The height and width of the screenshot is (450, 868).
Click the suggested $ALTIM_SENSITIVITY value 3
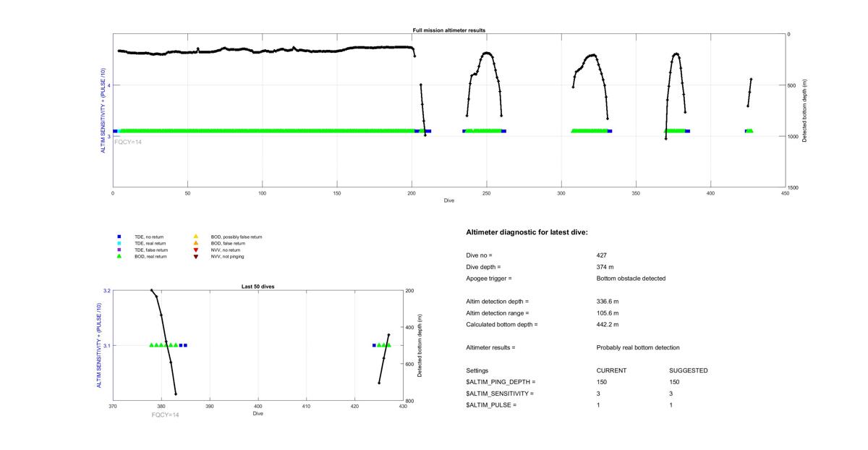tap(672, 394)
